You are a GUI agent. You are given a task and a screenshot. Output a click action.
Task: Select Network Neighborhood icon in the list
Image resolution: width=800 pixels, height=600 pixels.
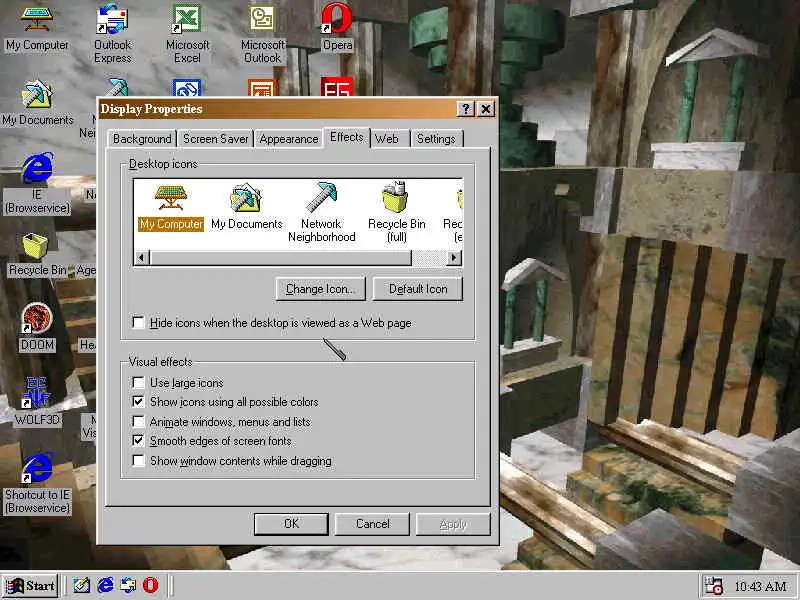[x=321, y=213]
